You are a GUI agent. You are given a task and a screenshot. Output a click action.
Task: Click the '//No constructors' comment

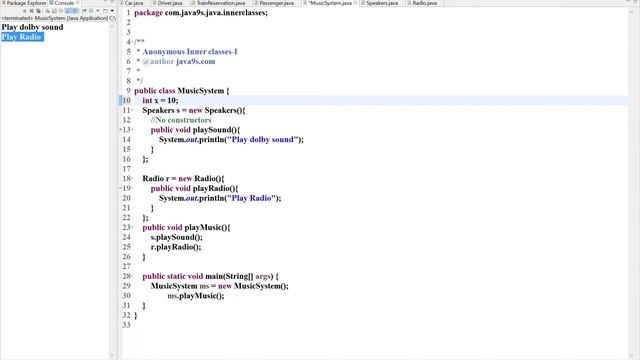coord(181,120)
